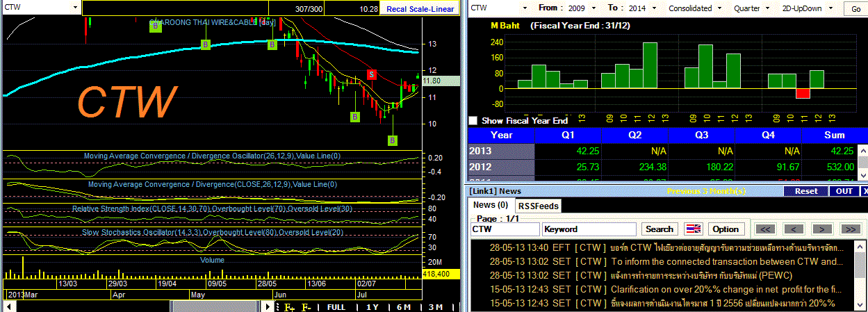Go to previous news page with < button
This screenshot has height=312, width=868.
click(x=793, y=229)
